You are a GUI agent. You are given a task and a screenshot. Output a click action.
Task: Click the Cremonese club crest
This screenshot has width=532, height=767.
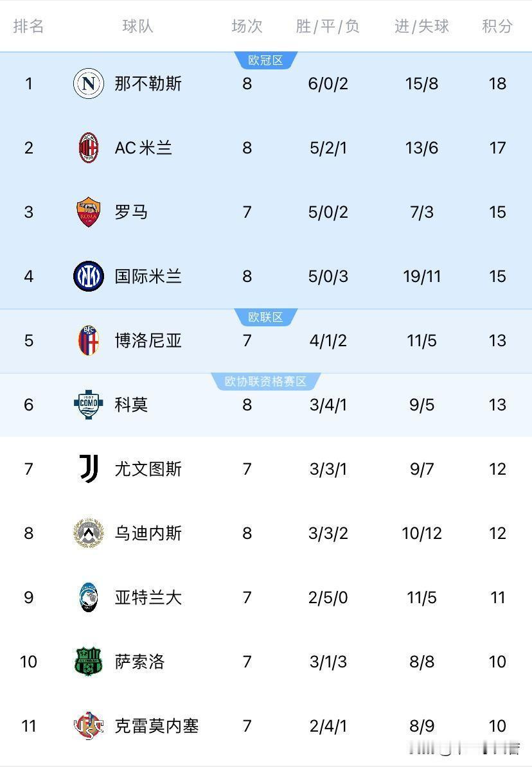click(89, 726)
